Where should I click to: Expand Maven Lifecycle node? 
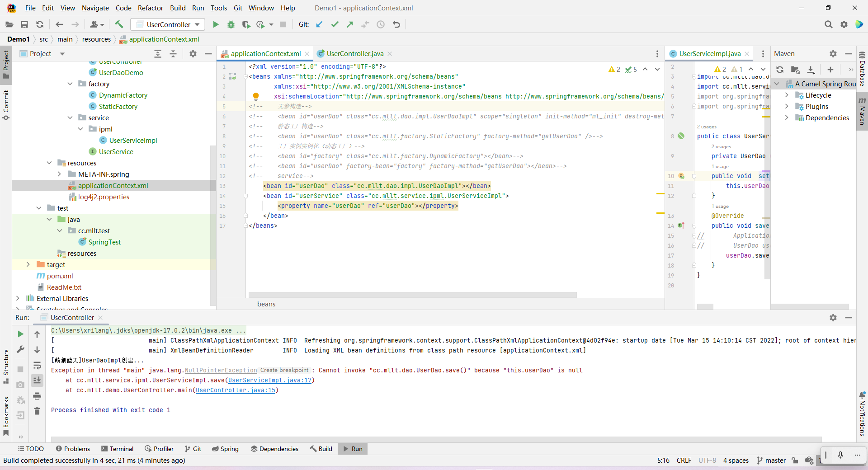[787, 95]
